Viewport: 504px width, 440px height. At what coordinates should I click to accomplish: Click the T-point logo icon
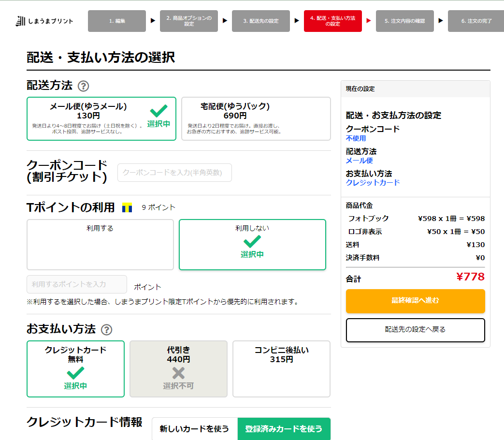point(127,207)
